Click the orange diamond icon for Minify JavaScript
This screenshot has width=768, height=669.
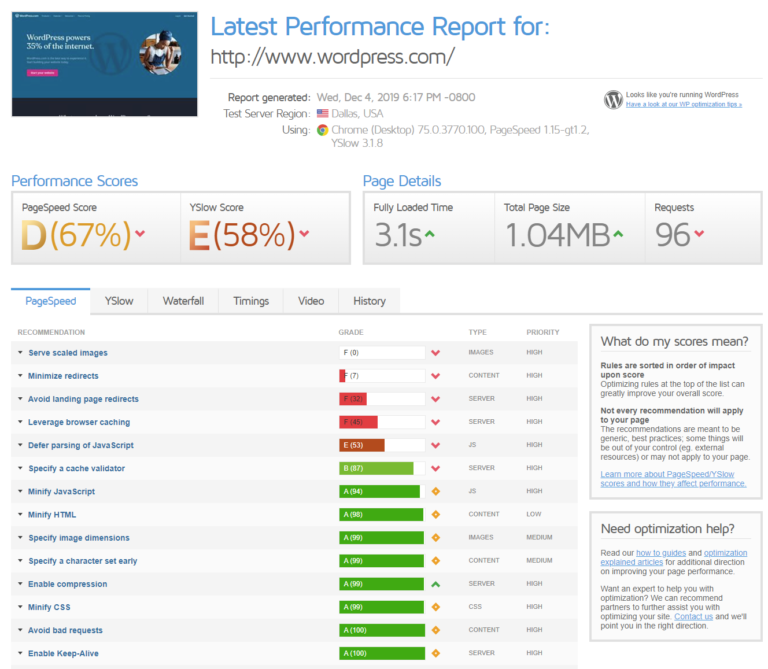[435, 492]
